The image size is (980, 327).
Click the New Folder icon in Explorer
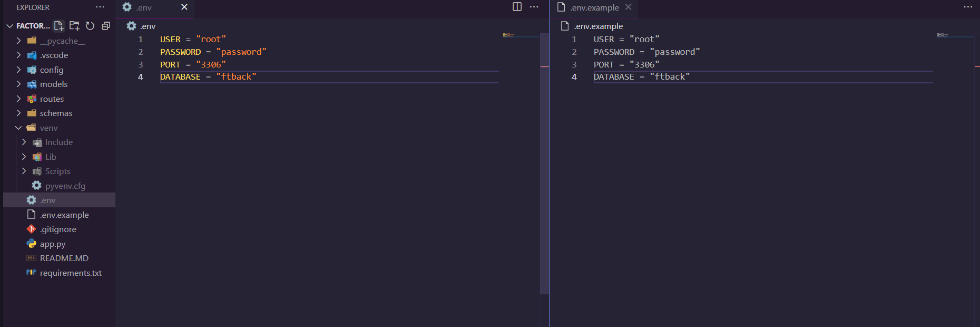click(75, 26)
